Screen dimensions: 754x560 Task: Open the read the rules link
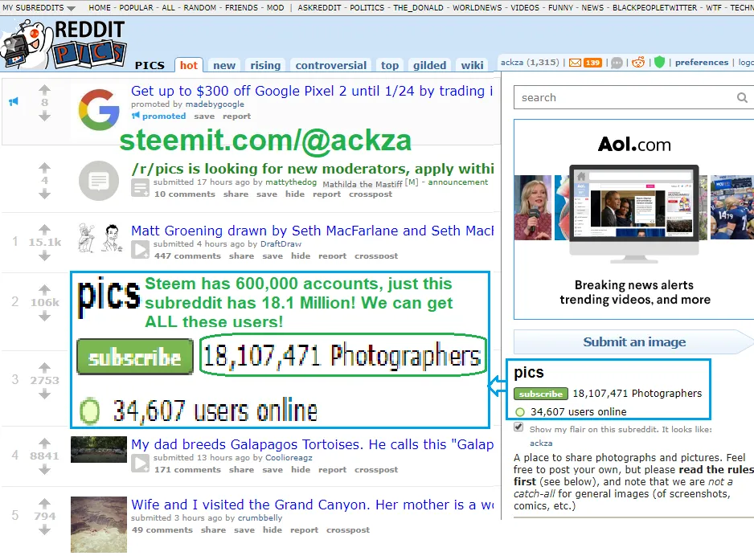click(716, 470)
